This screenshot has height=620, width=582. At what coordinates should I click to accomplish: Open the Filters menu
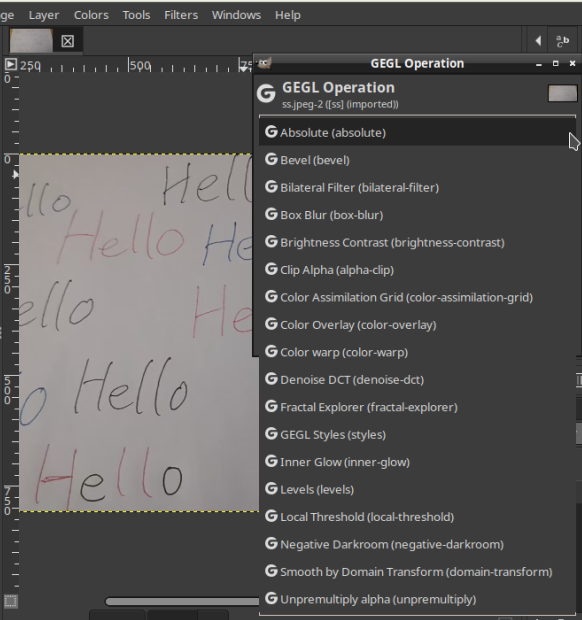(181, 15)
